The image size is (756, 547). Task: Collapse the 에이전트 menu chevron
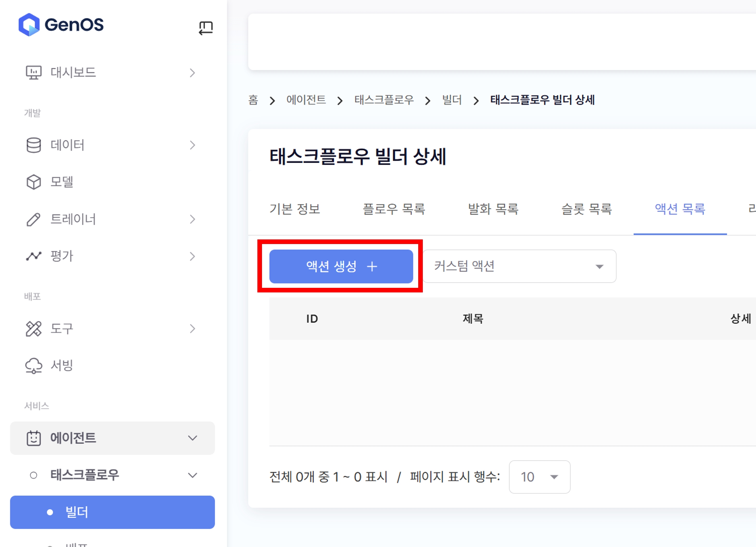(192, 438)
